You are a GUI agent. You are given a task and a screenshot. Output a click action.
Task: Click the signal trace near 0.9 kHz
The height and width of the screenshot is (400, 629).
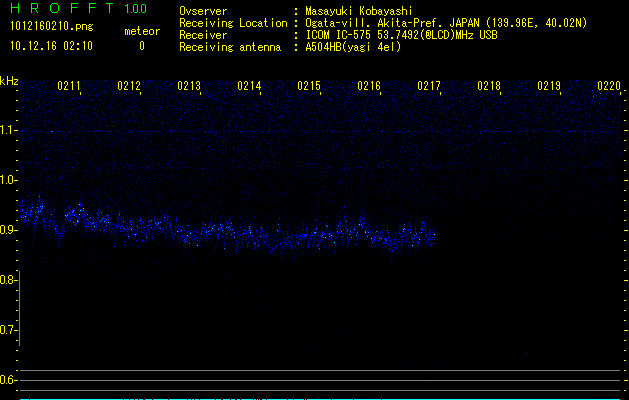228,229
